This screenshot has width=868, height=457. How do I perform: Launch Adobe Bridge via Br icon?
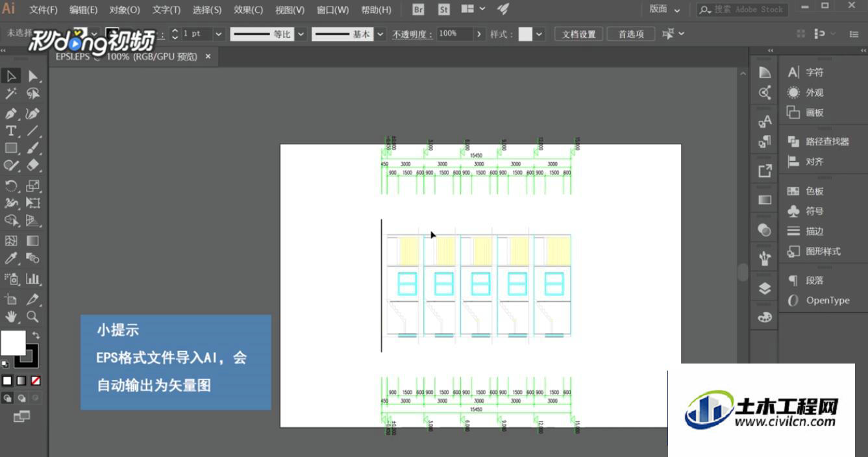click(x=418, y=10)
